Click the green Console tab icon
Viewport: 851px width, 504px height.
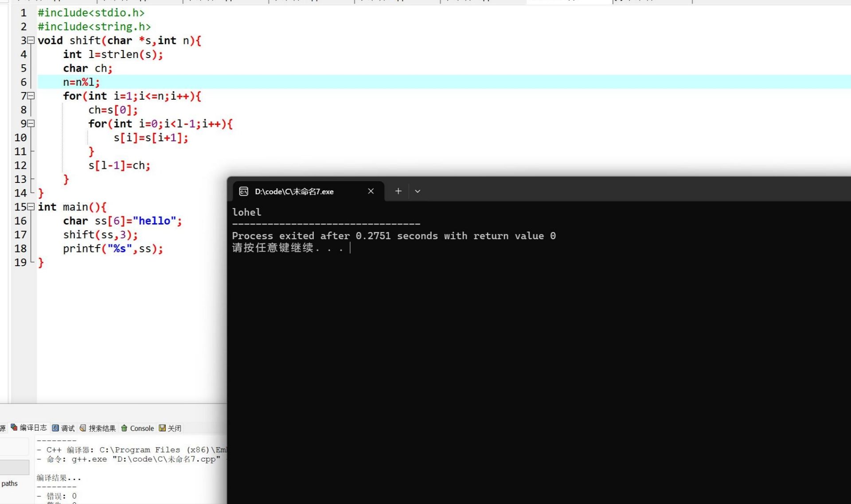click(124, 428)
